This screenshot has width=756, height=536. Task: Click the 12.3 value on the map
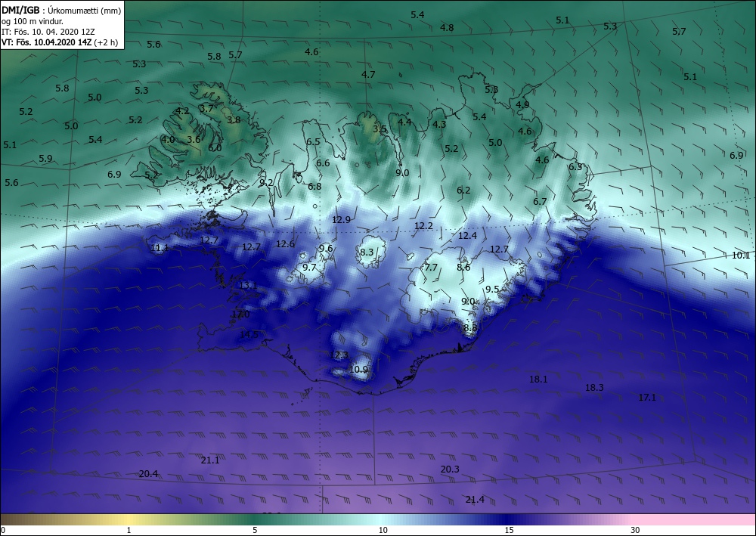click(339, 355)
